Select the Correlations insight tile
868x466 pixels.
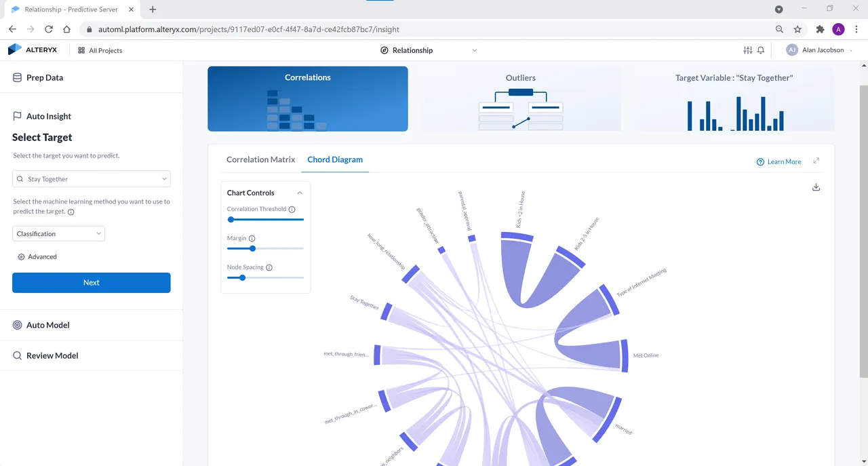click(x=308, y=98)
